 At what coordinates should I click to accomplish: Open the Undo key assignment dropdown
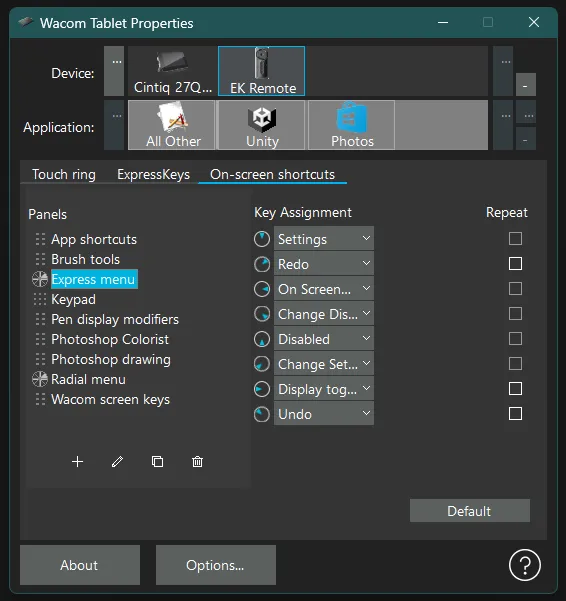pyautogui.click(x=324, y=414)
